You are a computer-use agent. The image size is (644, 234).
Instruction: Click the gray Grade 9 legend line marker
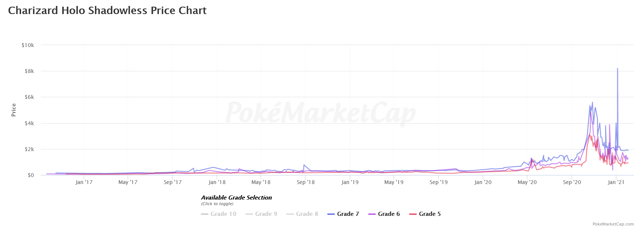[249, 214]
